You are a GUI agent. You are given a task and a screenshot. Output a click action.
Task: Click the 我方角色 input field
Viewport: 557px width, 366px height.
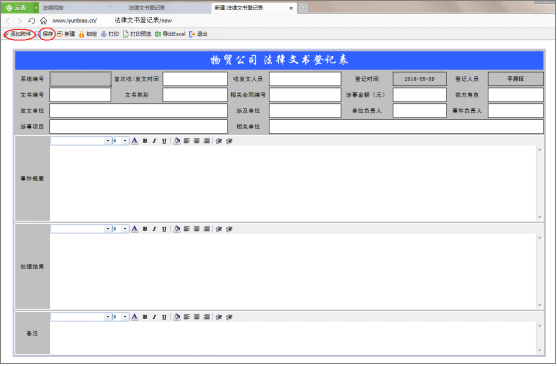click(516, 95)
